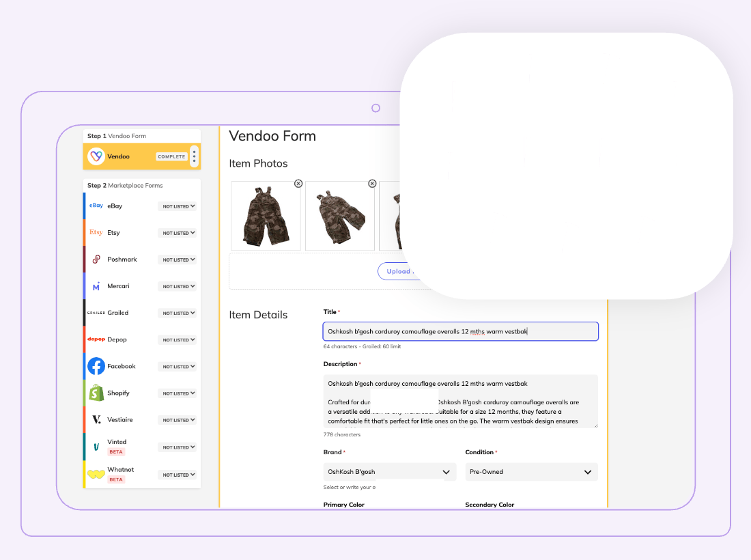Select the Facebook marketplace form
The height and width of the screenshot is (560, 751).
(x=142, y=367)
